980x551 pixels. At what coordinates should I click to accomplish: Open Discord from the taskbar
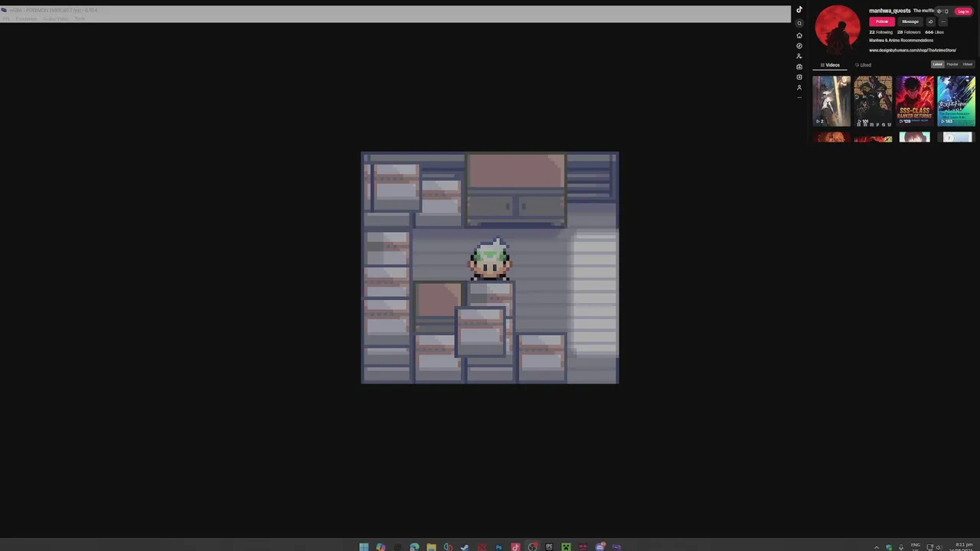[600, 547]
